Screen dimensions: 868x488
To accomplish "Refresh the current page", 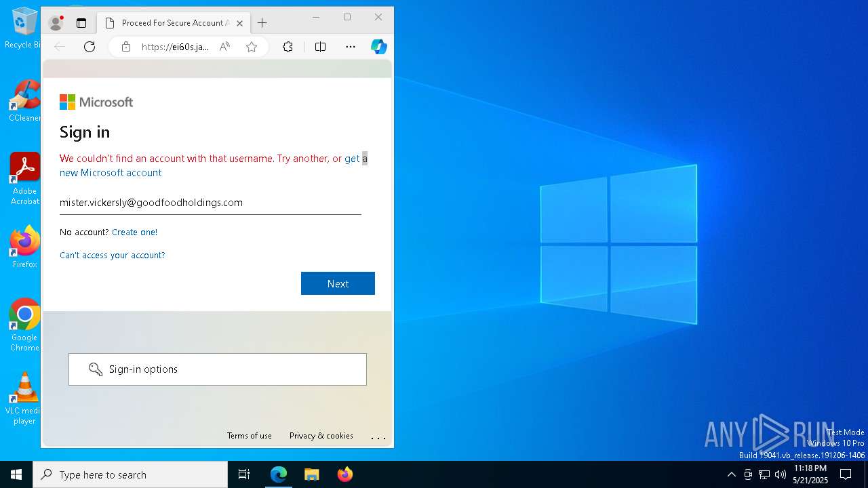I will 90,47.
